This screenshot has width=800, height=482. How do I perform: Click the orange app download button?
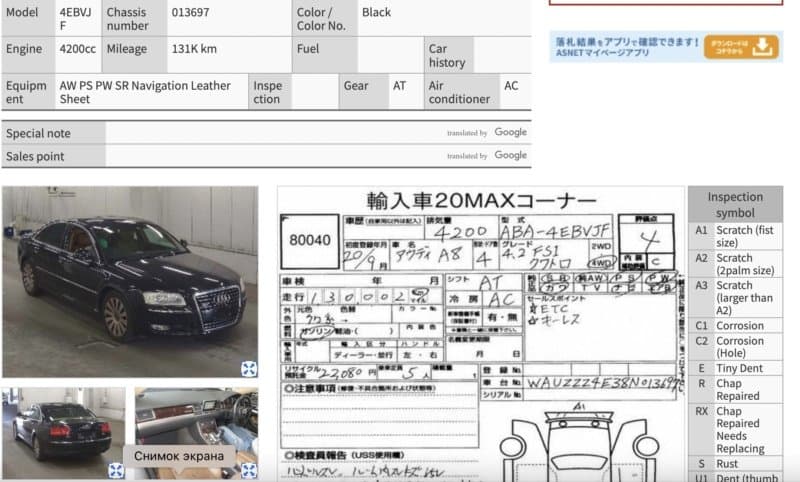coord(741,47)
